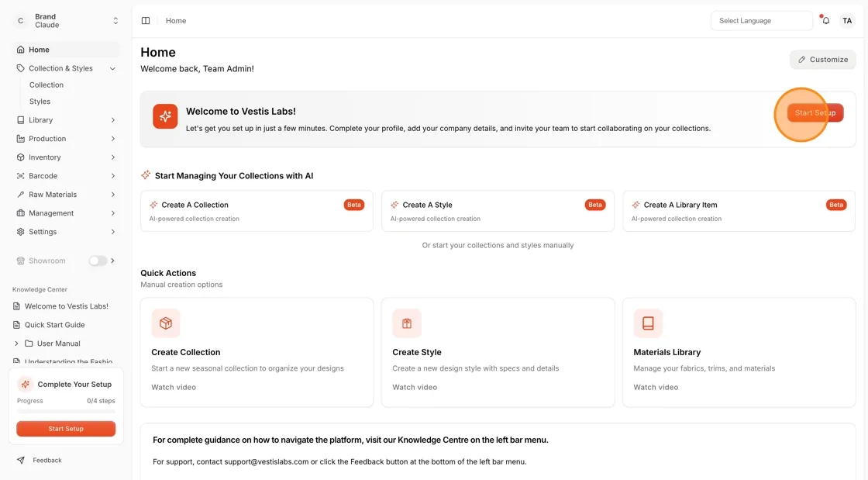The height and width of the screenshot is (480, 868).
Task: Click Watch video under Materials Library
Action: pyautogui.click(x=656, y=388)
